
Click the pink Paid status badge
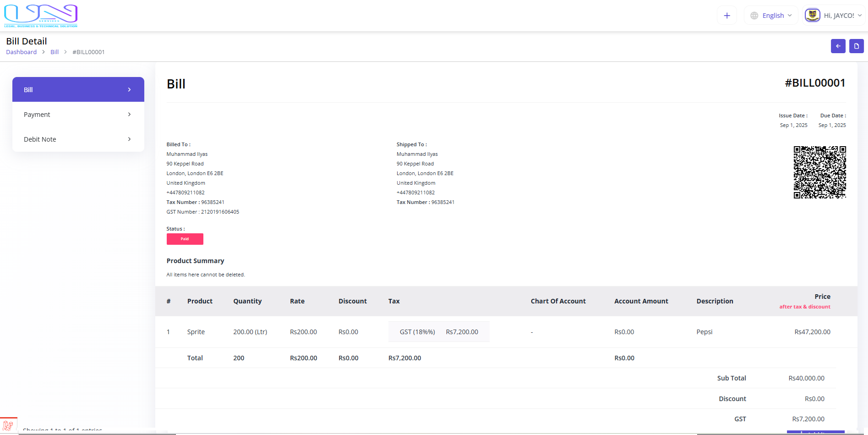(x=185, y=239)
